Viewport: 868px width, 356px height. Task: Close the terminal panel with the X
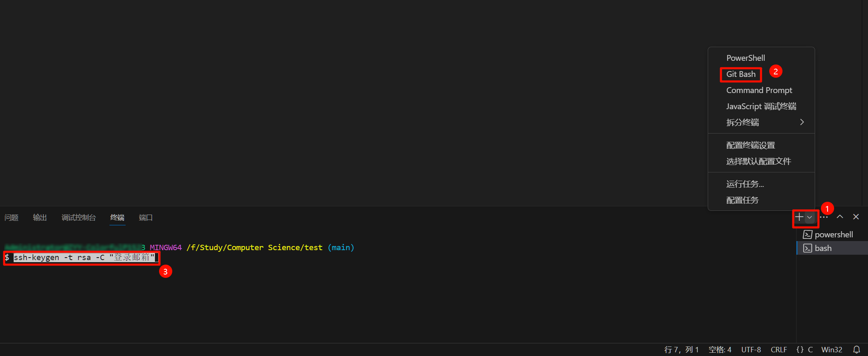point(856,217)
